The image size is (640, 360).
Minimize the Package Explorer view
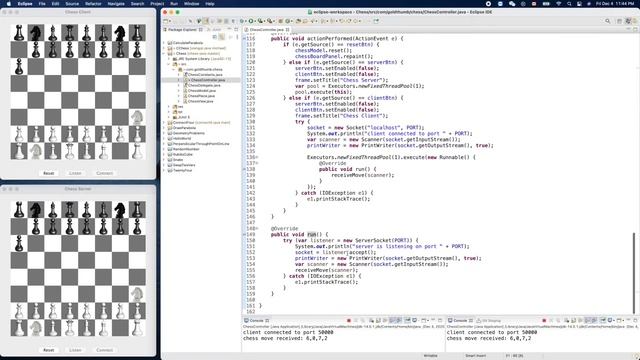point(230,29)
